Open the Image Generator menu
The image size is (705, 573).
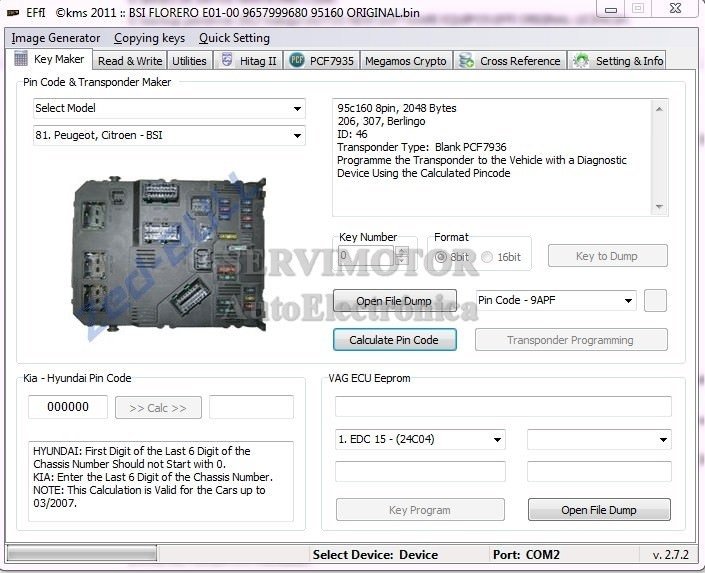coord(55,38)
